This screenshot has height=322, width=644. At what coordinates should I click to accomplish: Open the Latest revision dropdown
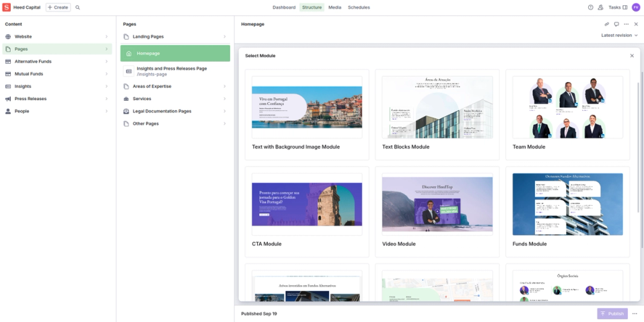[x=619, y=35]
